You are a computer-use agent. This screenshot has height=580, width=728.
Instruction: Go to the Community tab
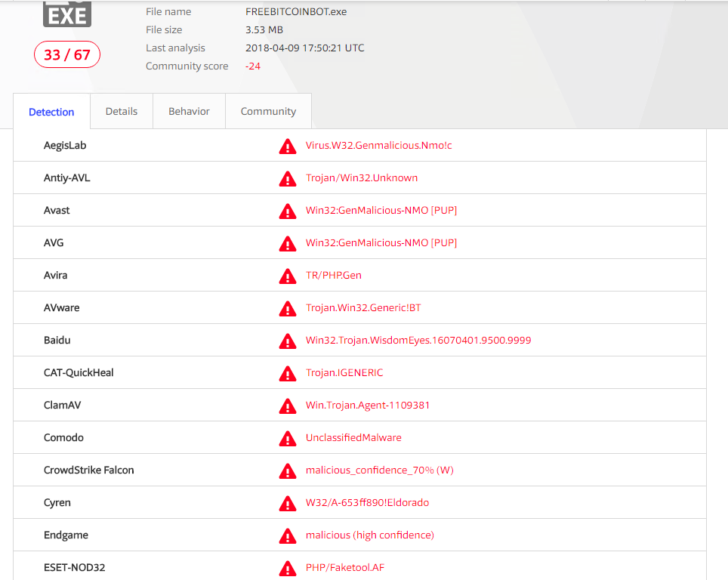tap(268, 112)
